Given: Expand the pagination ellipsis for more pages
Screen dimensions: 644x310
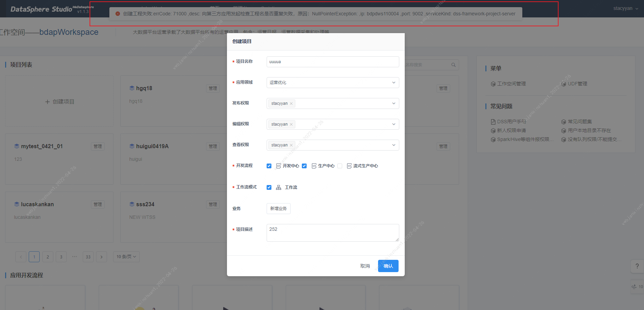Looking at the screenshot, I should pyautogui.click(x=75, y=257).
